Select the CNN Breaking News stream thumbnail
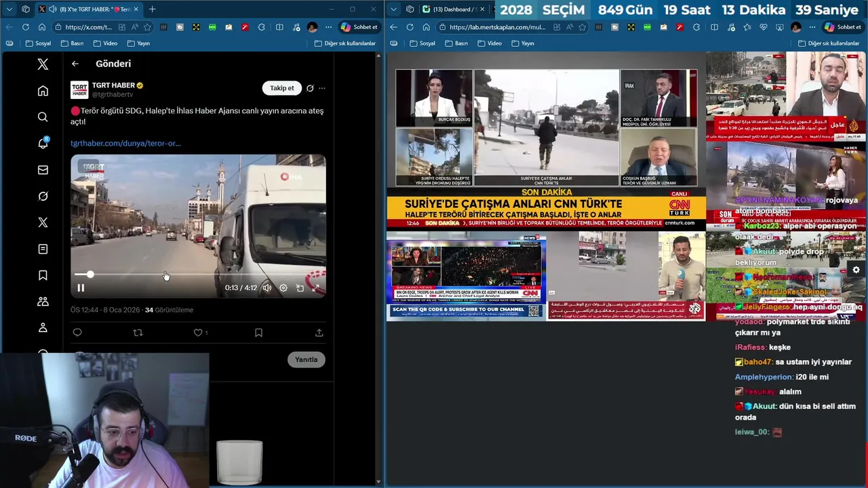The image size is (868, 488). click(466, 277)
